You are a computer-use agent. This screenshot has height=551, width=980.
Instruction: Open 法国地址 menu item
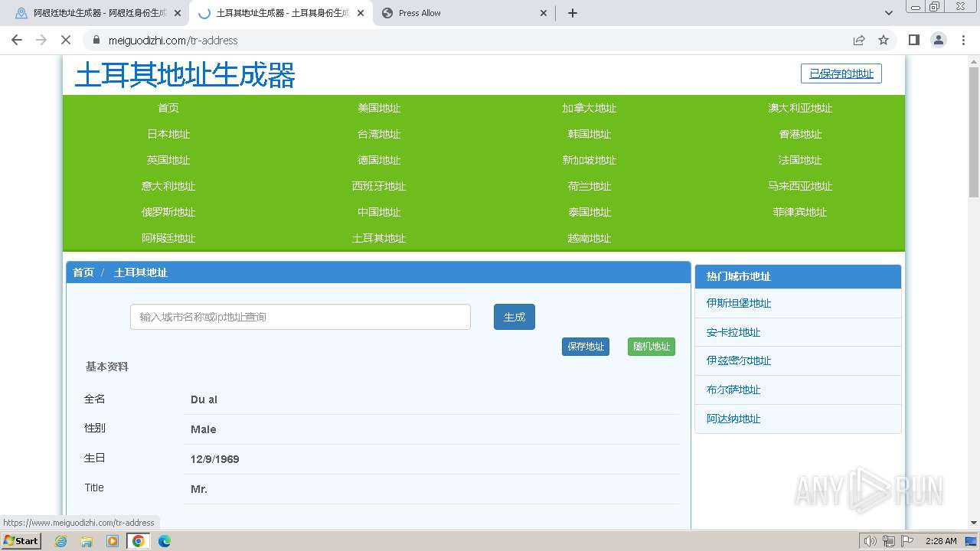(x=800, y=160)
